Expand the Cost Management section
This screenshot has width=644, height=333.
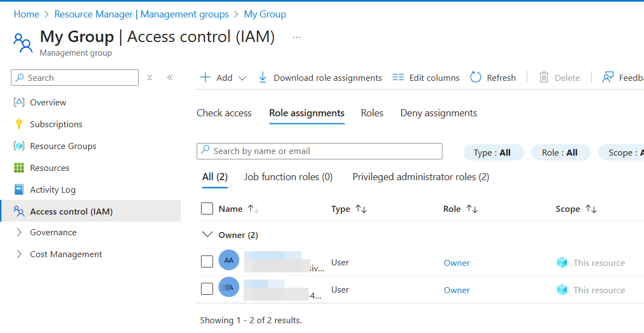click(19, 254)
